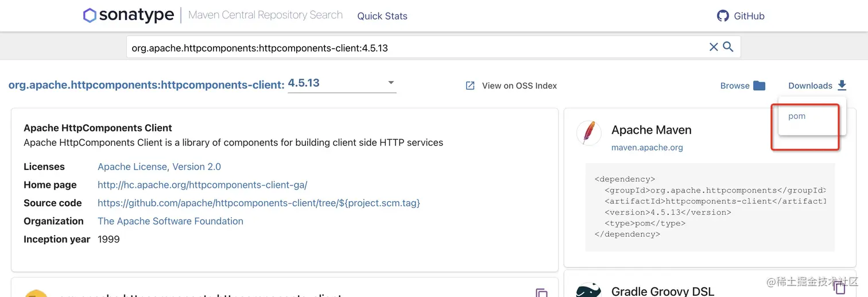Screen dimensions: 868x297
Task: Click the Apache Maven heading
Action: 652,130
